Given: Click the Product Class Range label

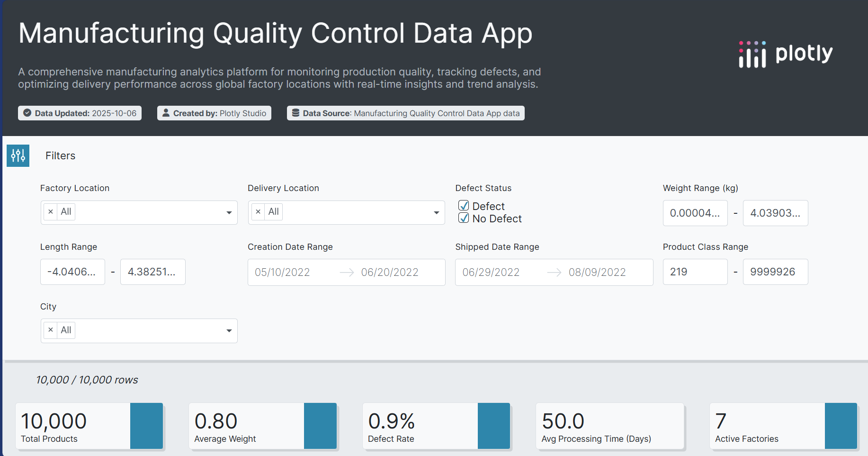Looking at the screenshot, I should [x=706, y=247].
